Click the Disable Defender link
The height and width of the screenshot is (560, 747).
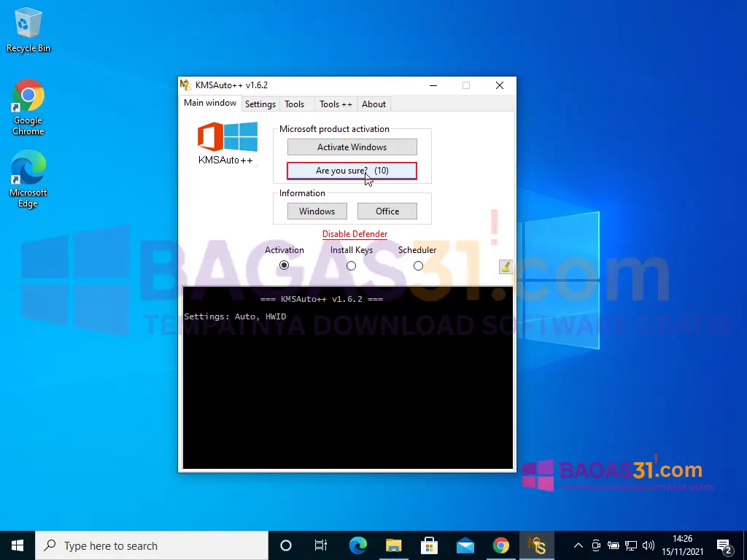(355, 234)
